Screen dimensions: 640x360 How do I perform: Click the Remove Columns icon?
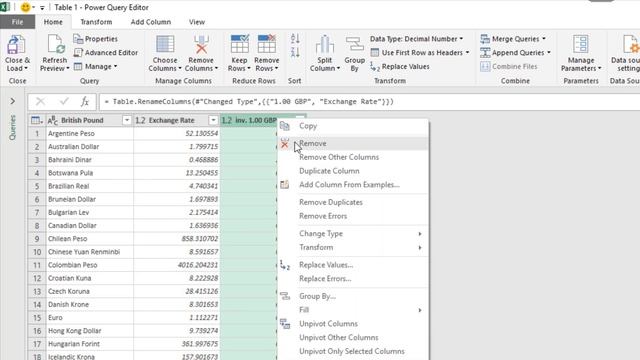tap(201, 45)
